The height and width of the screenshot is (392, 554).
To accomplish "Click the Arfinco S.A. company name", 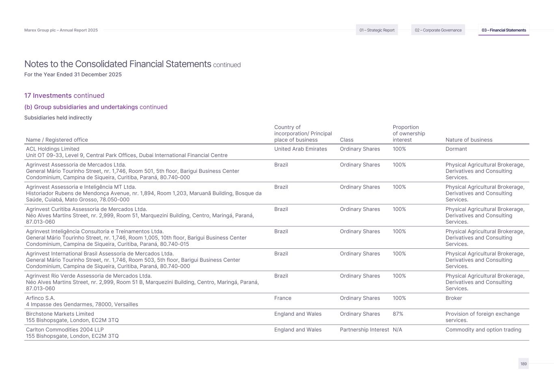I will [41, 298].
